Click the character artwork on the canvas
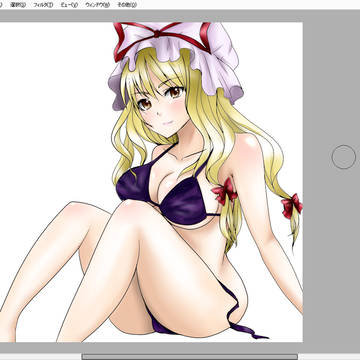 pos(151,182)
